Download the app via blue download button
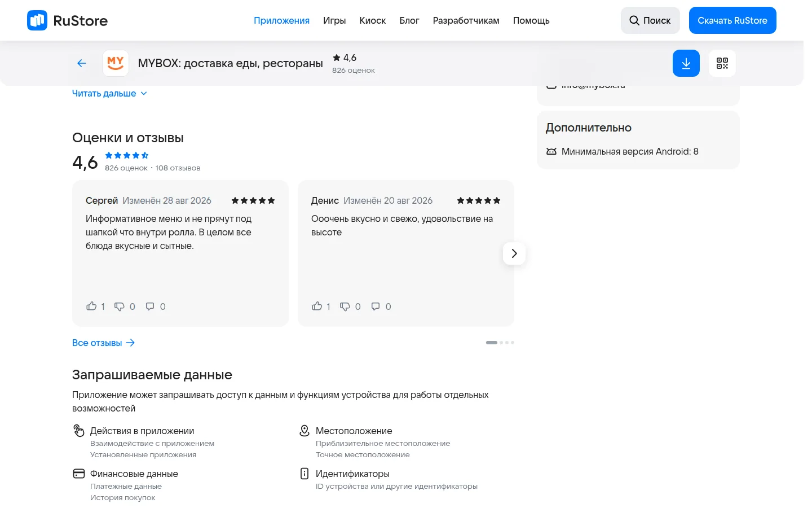 click(x=686, y=63)
